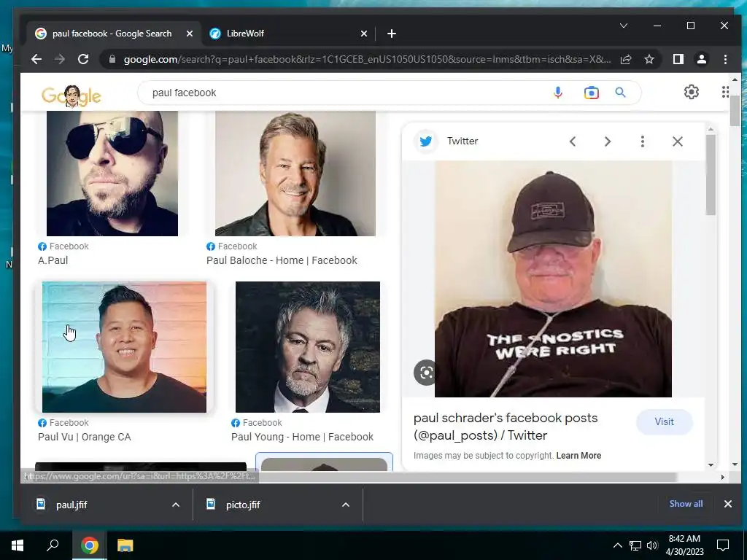
Task: Open the Windows notification center
Action: 723,545
